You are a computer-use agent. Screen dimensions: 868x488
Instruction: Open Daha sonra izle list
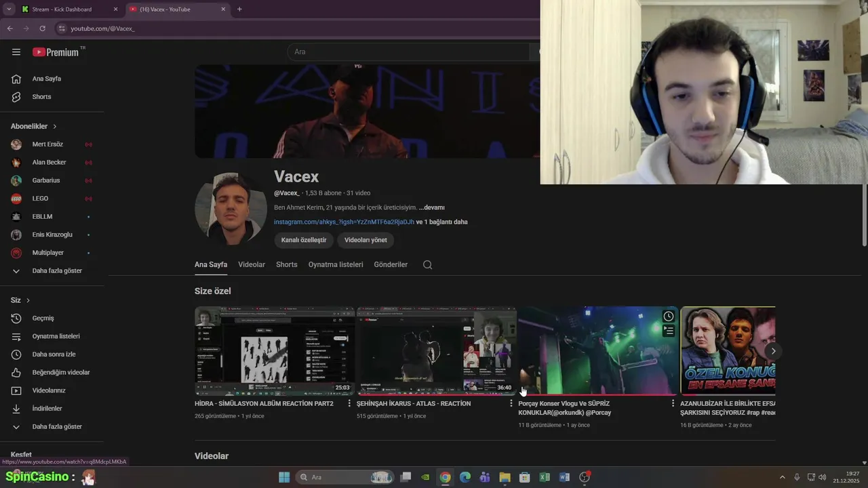pyautogui.click(x=52, y=354)
